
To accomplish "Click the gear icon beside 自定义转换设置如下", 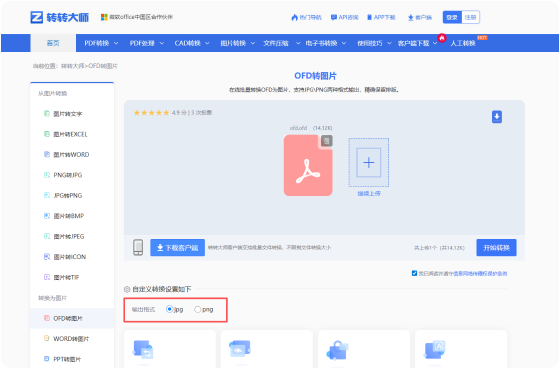I will [x=127, y=289].
